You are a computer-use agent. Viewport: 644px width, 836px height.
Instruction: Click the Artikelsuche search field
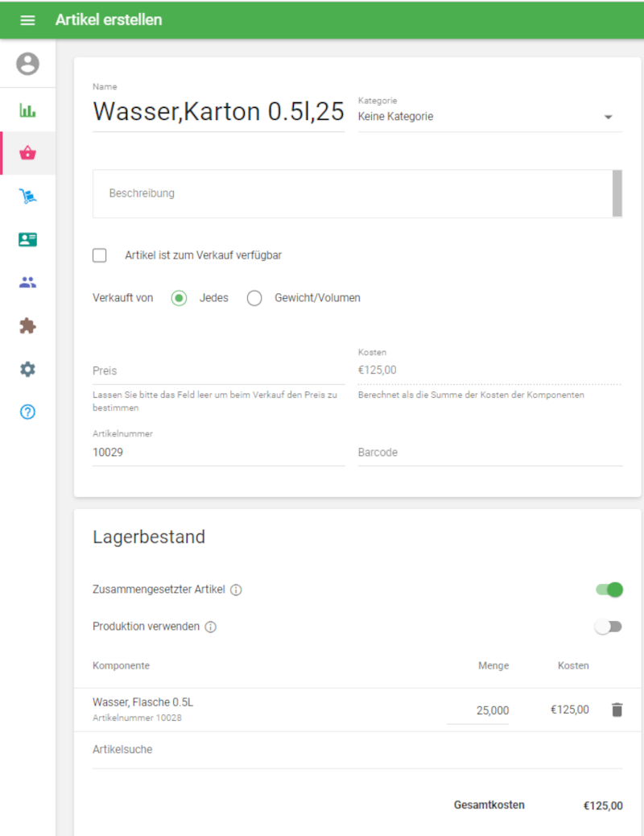click(x=242, y=749)
